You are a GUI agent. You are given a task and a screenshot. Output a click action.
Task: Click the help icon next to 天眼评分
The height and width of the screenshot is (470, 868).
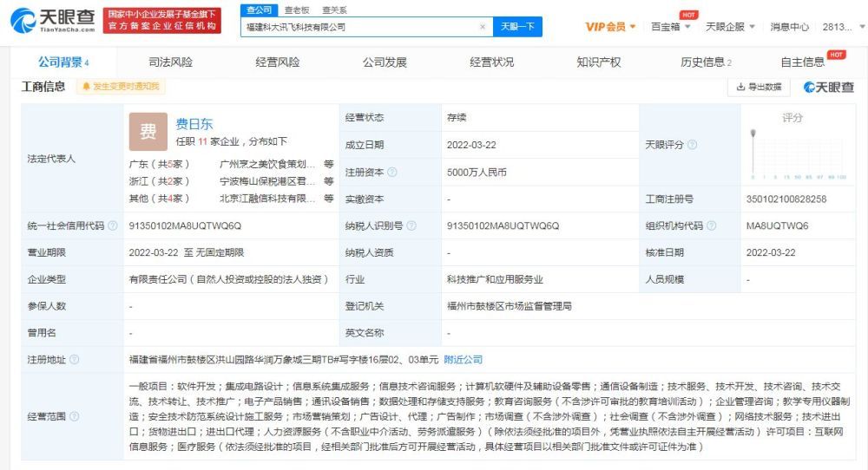click(x=692, y=145)
